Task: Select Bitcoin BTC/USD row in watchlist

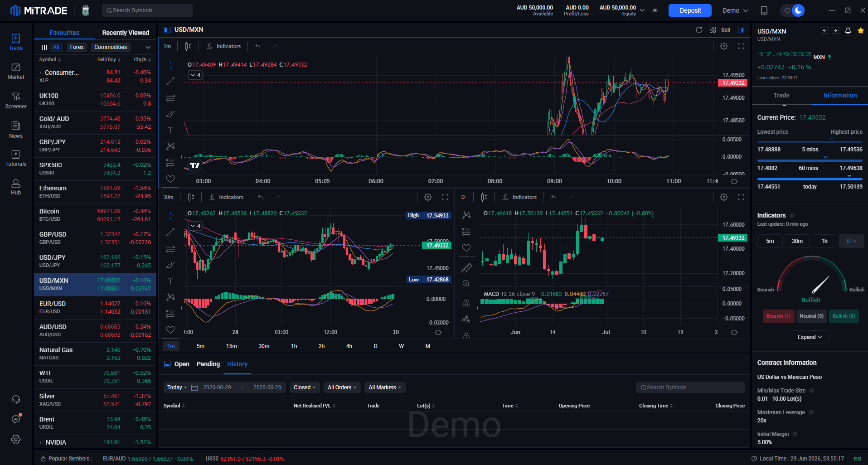Action: (x=95, y=215)
